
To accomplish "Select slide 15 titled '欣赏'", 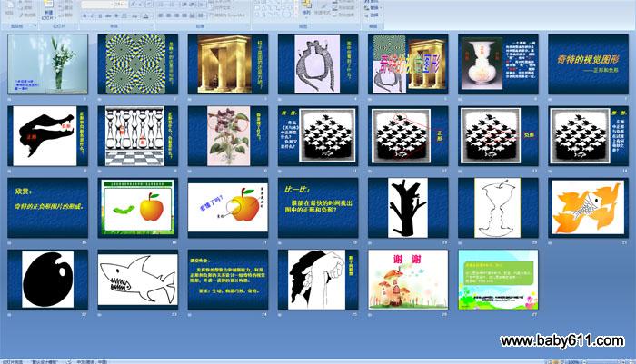I will click(x=47, y=208).
